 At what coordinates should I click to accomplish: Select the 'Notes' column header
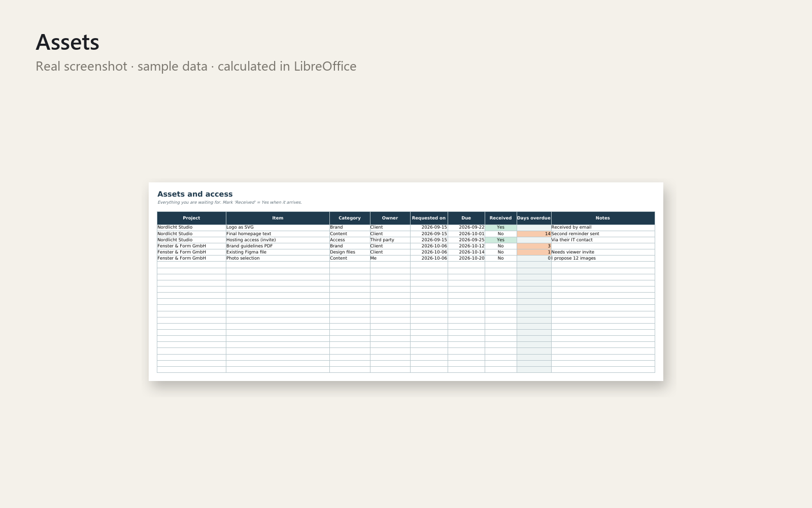pos(603,218)
